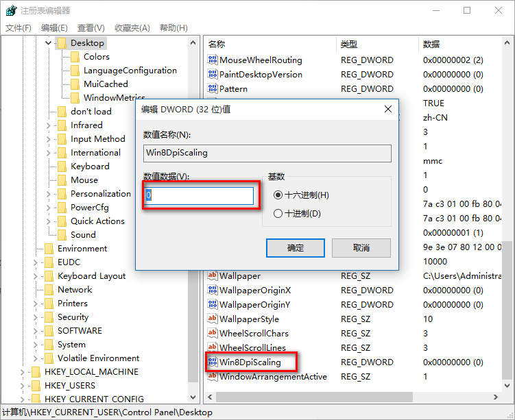Expand the International tree node
The height and width of the screenshot is (420, 515).
pos(48,153)
